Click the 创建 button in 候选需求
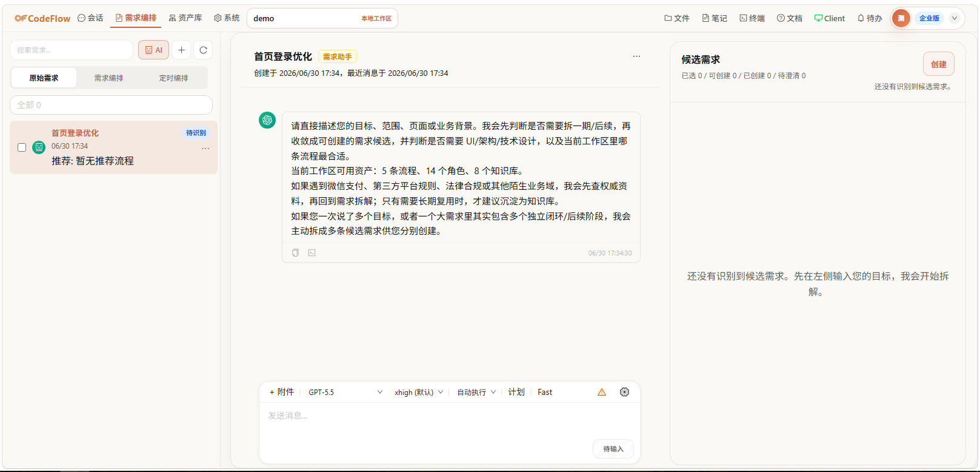Screen dimensions: 980x472 click(x=939, y=64)
